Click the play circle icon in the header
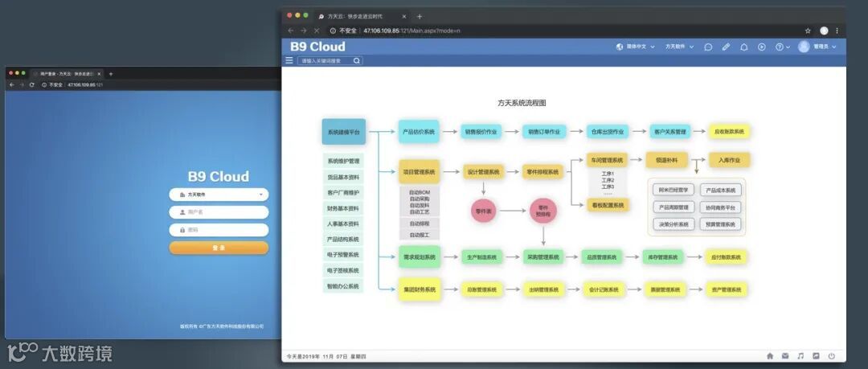The image size is (868, 369). click(762, 47)
